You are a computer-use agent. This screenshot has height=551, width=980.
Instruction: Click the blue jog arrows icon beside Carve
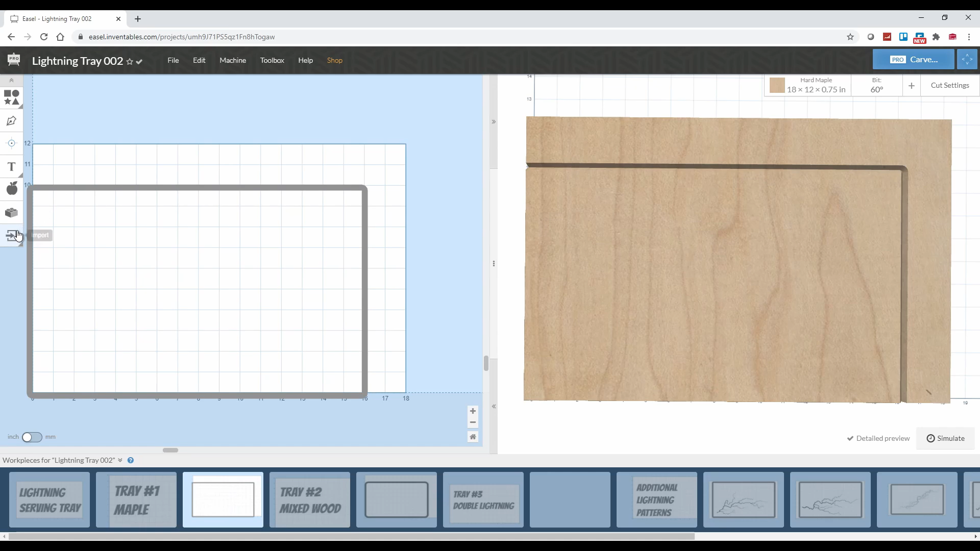(967, 60)
